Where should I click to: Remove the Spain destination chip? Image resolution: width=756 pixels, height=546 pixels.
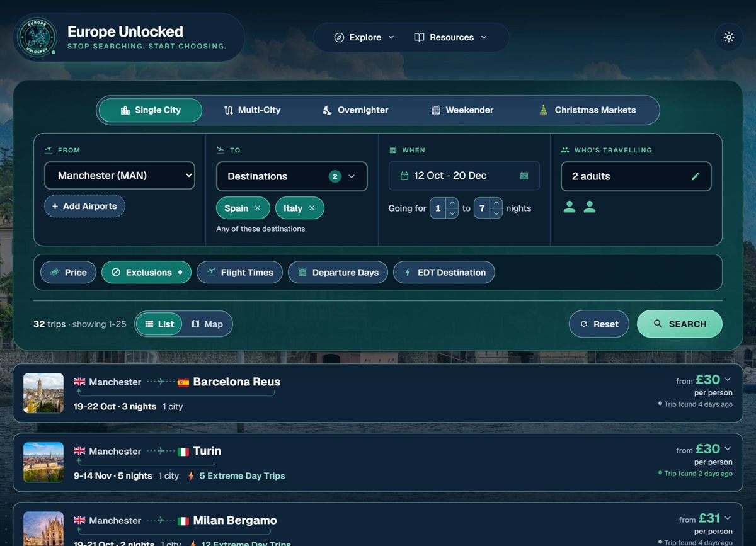[258, 208]
